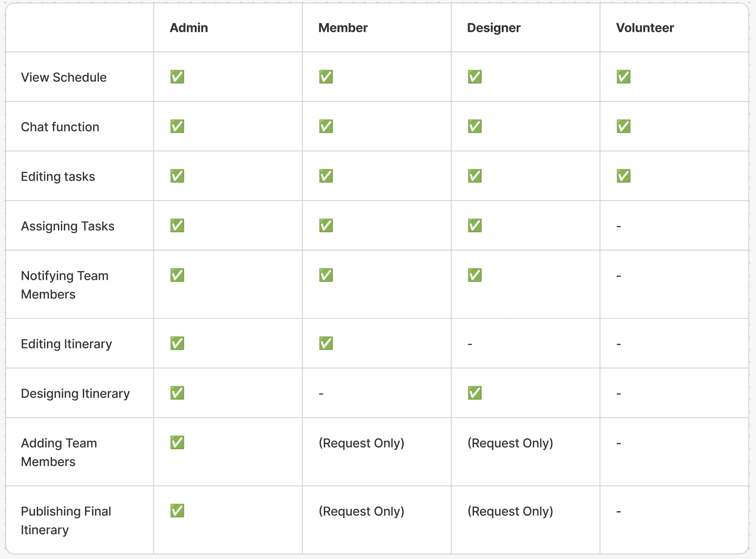Image resolution: width=756 pixels, height=559 pixels.
Task: Select the Member checkmark for Assigning Tasks
Action: (x=326, y=226)
